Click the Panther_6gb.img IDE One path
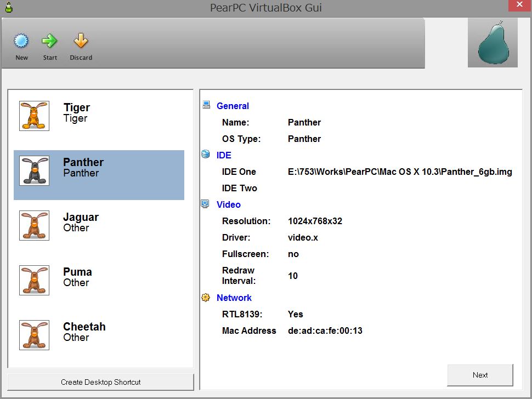The image size is (532, 399). pyautogui.click(x=400, y=172)
